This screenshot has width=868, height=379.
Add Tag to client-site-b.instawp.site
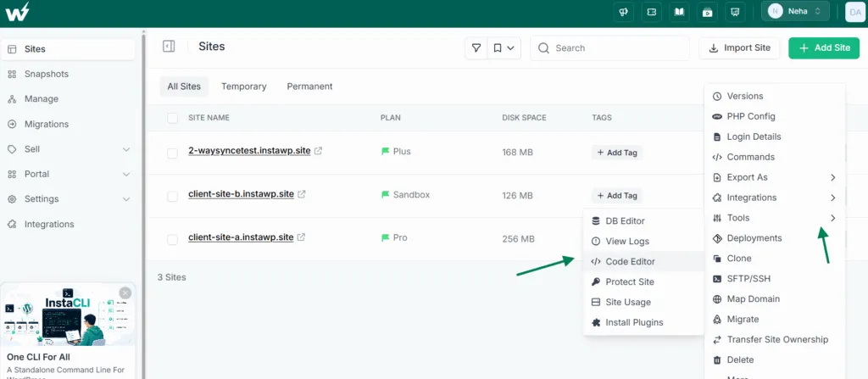tap(617, 196)
